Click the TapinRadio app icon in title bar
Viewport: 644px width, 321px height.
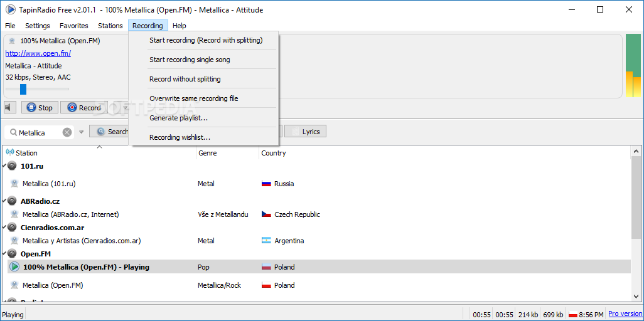coord(10,9)
